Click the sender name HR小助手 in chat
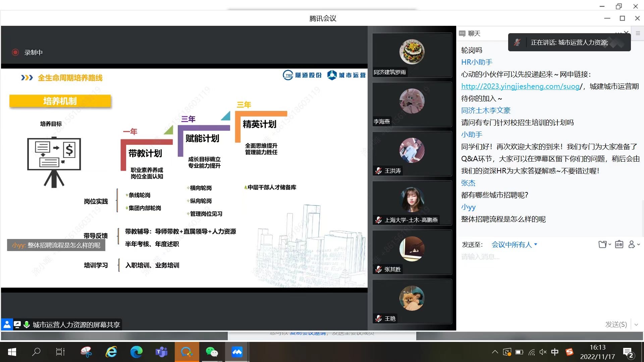 tap(477, 62)
